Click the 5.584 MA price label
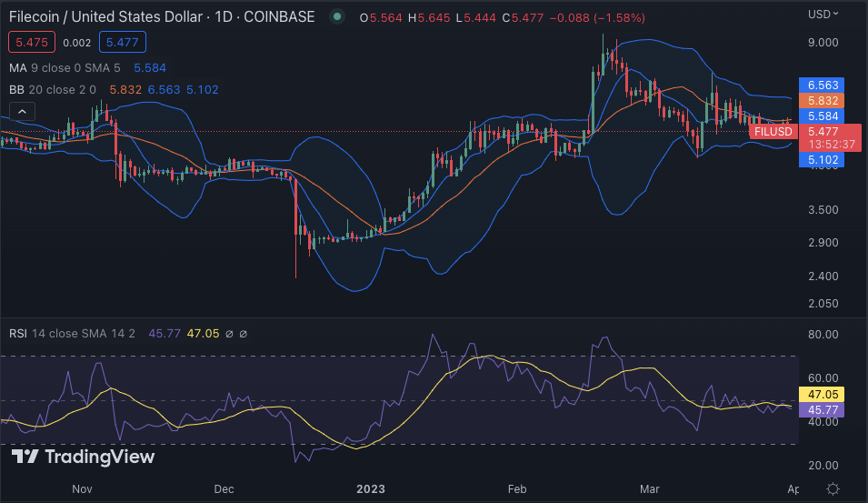This screenshot has height=503, width=868. [x=822, y=116]
